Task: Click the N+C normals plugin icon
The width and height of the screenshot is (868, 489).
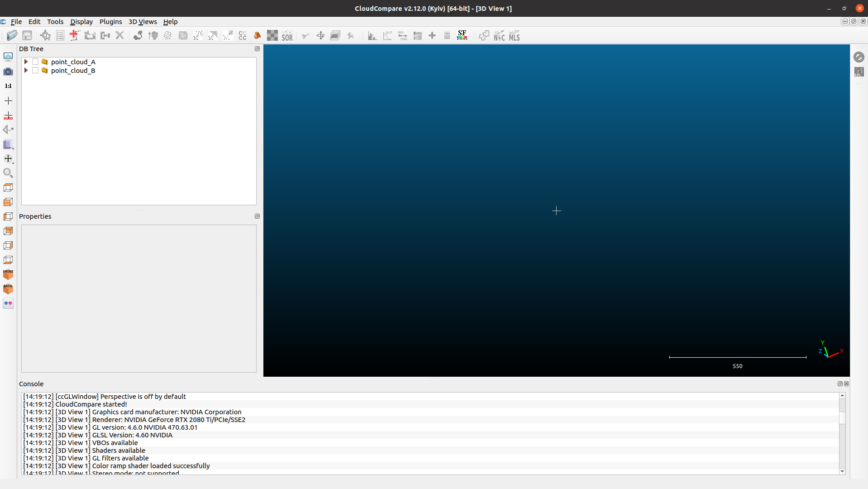Action: 499,35
